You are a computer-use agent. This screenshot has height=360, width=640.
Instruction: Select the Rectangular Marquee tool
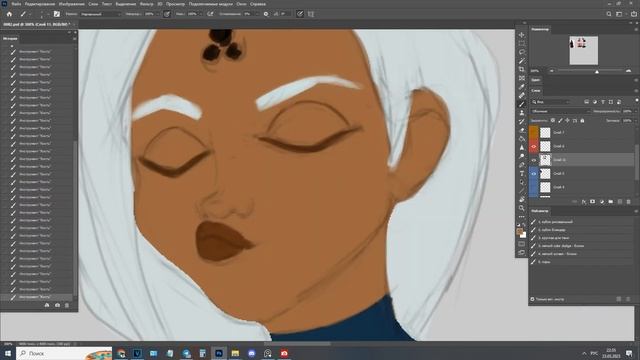(522, 43)
